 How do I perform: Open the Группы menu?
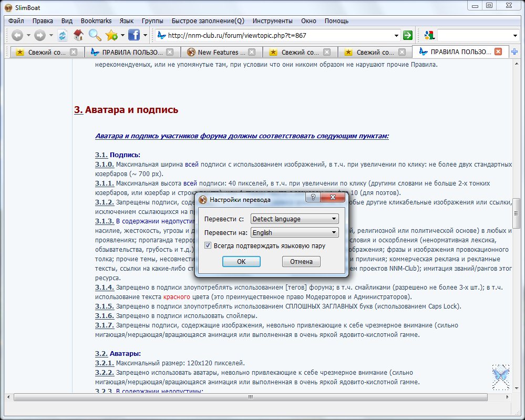152,21
